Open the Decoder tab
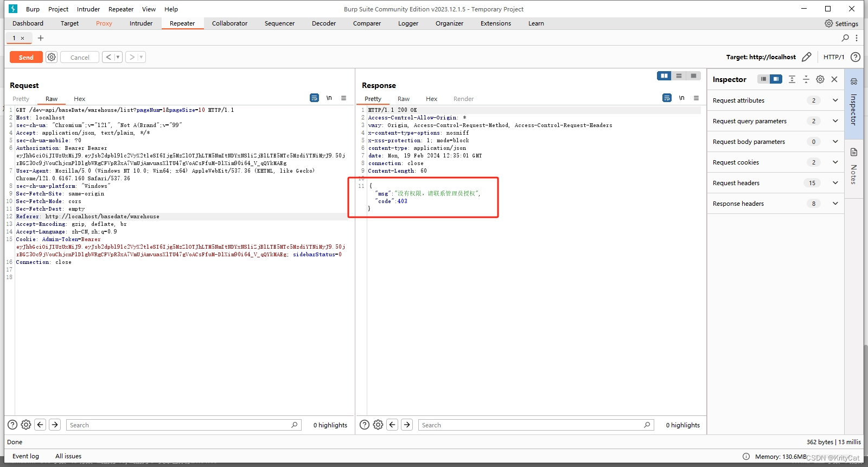 pyautogui.click(x=324, y=23)
